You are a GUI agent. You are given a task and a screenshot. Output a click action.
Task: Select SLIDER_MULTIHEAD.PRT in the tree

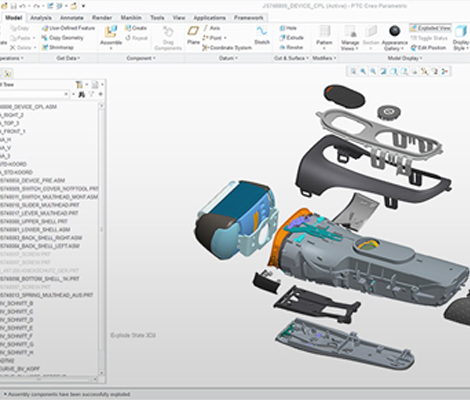click(x=39, y=205)
